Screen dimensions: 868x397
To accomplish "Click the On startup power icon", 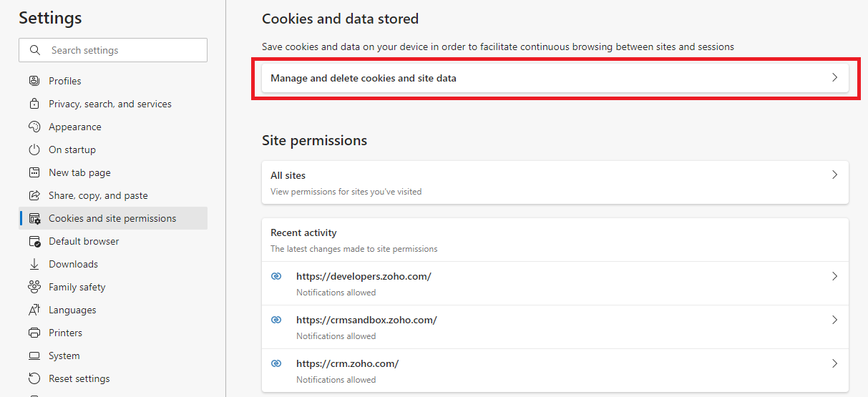I will tap(34, 150).
